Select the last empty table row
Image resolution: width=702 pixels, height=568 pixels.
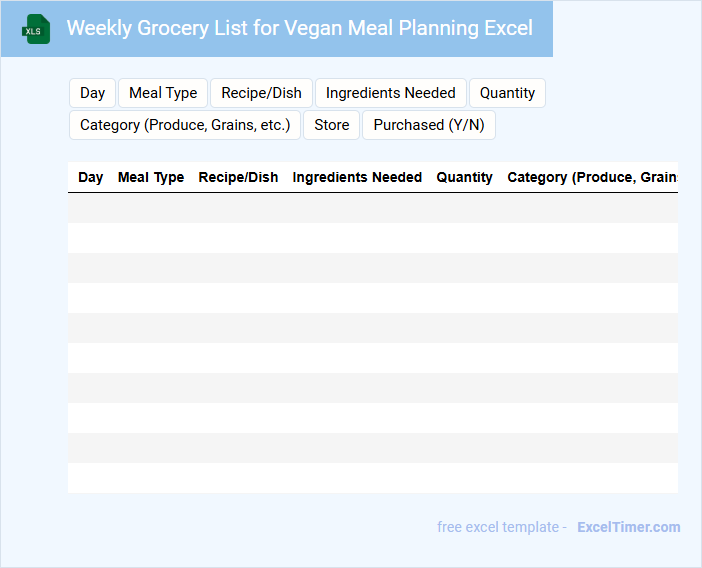pos(373,478)
